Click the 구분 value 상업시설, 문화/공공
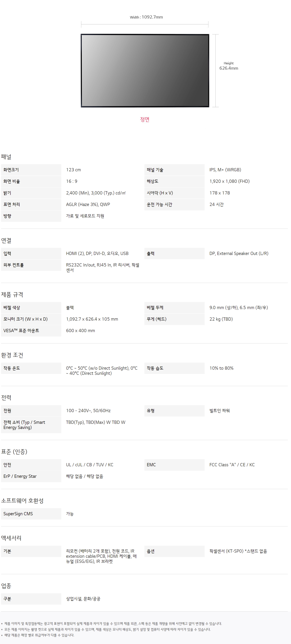291x644 pixels. [83, 599]
